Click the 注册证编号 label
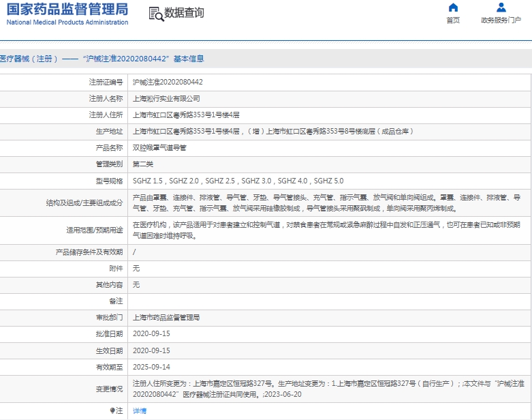This screenshot has height=420, width=532. 106,82
